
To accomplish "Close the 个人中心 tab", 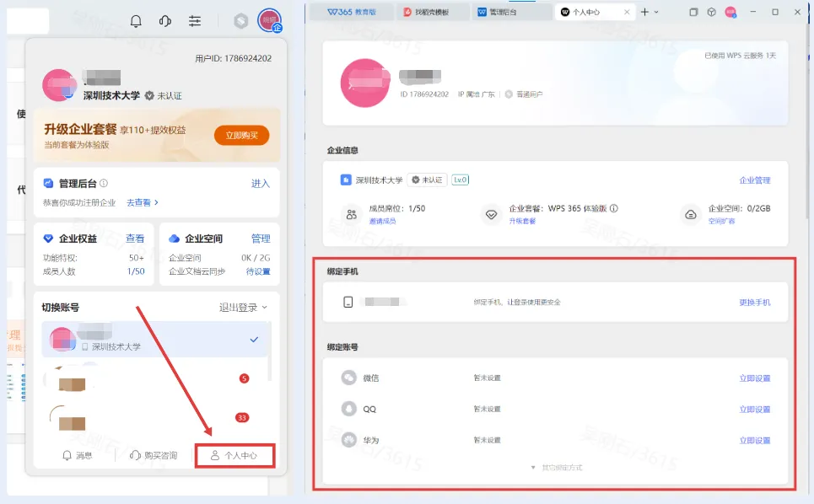I will click(x=627, y=12).
